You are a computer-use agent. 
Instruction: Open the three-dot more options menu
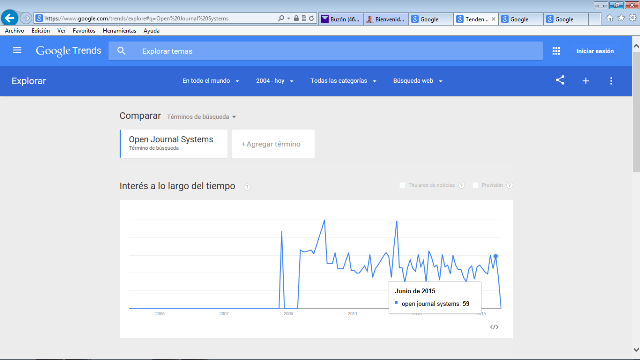click(611, 81)
